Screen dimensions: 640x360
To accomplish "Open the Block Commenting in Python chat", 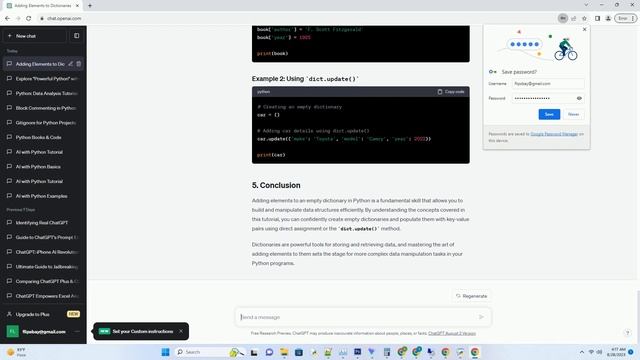I will pyautogui.click(x=43, y=108).
